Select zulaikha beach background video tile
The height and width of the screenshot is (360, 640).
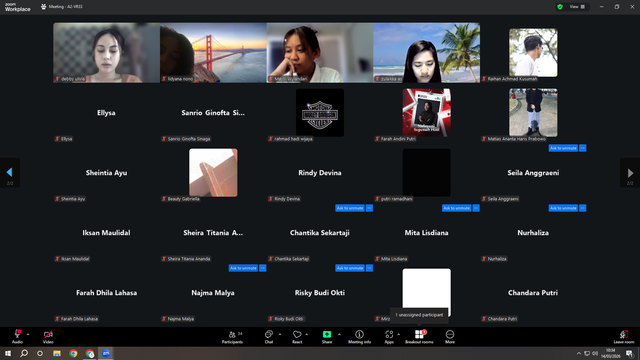click(x=427, y=53)
